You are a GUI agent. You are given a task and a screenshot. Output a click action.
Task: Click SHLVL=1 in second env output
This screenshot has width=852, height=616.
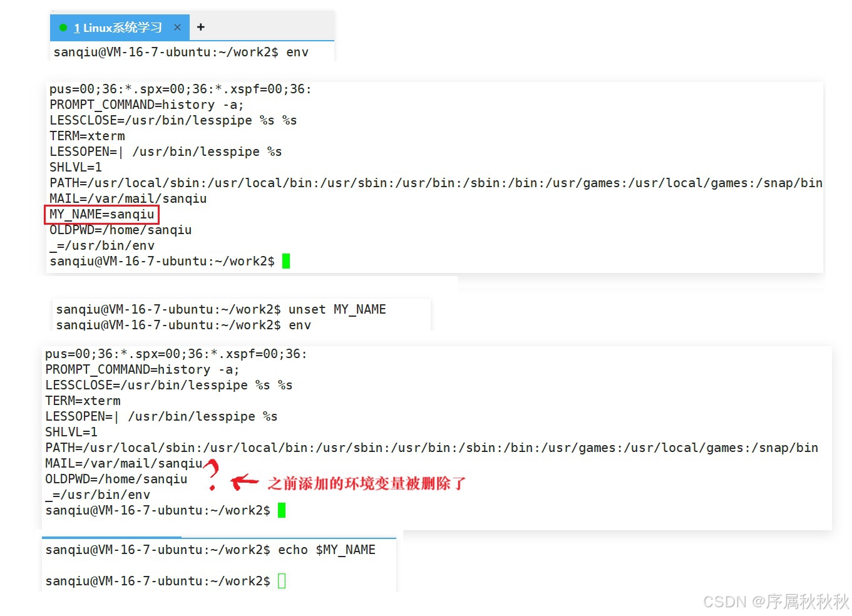pyautogui.click(x=71, y=432)
